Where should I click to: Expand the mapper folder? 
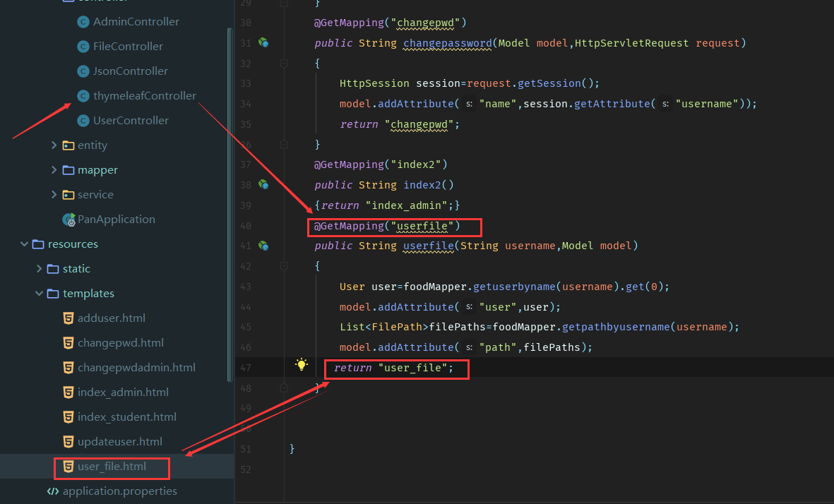click(54, 170)
